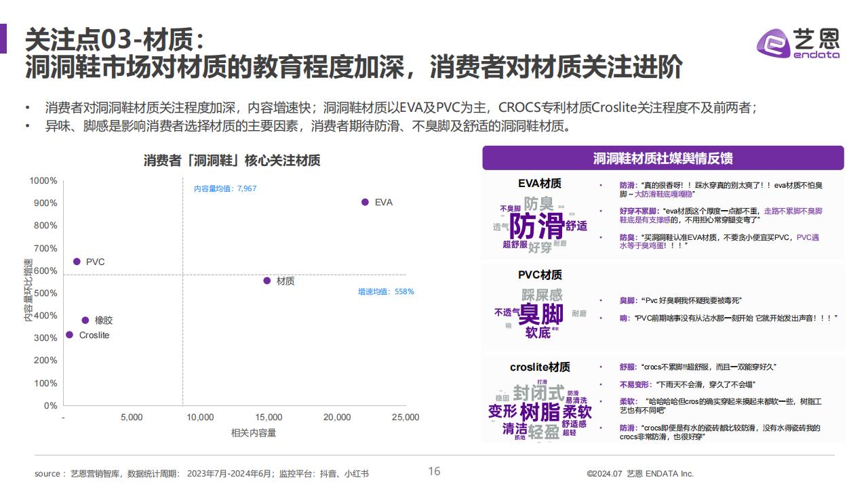The width and height of the screenshot is (868, 488).
Task: Click quote starting 好穿不累脚 in EVA section
Action: pos(721,216)
